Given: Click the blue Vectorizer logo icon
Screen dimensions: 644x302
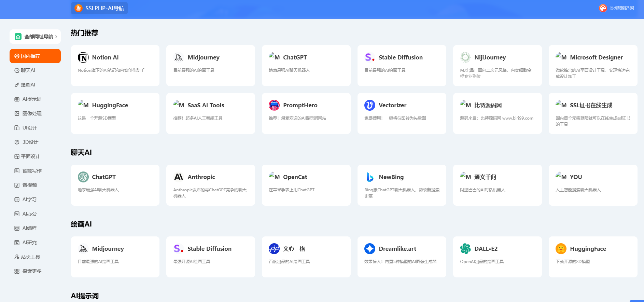Looking at the screenshot, I should tap(370, 105).
